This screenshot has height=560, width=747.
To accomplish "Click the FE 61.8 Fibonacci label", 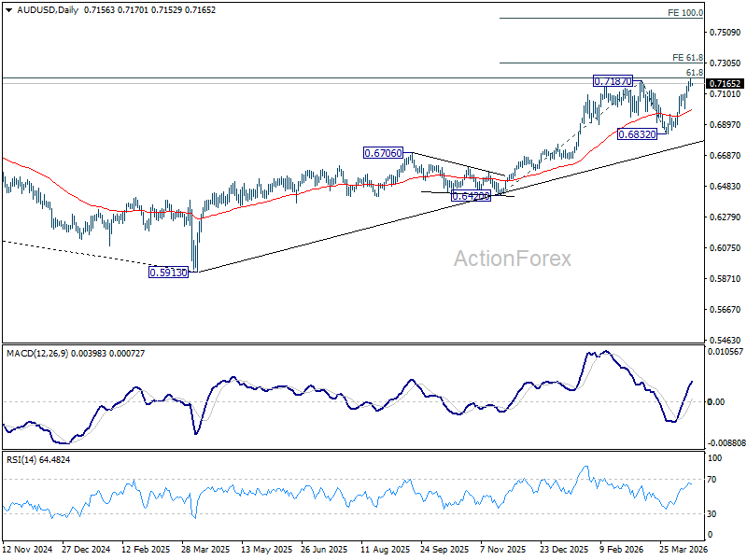I will click(x=687, y=58).
